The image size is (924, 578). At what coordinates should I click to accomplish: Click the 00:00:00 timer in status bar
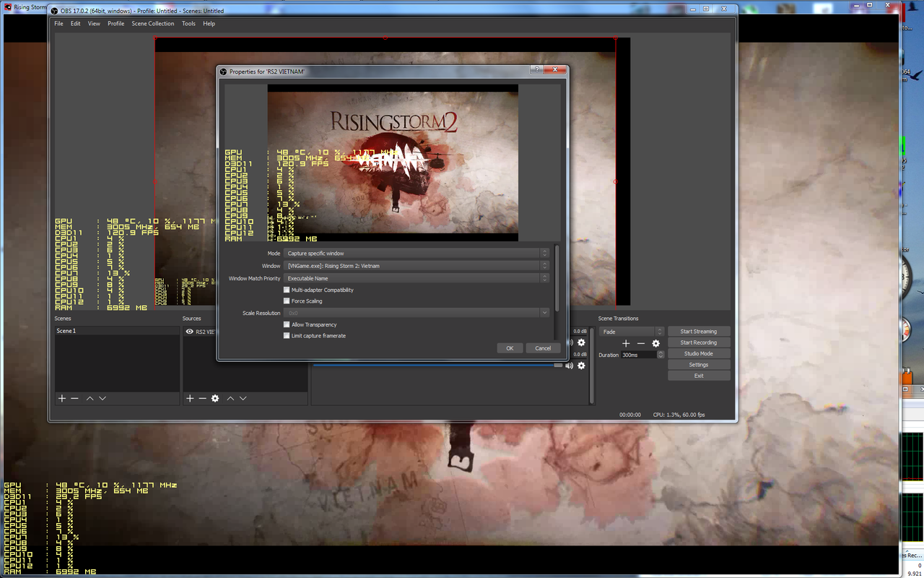point(630,415)
